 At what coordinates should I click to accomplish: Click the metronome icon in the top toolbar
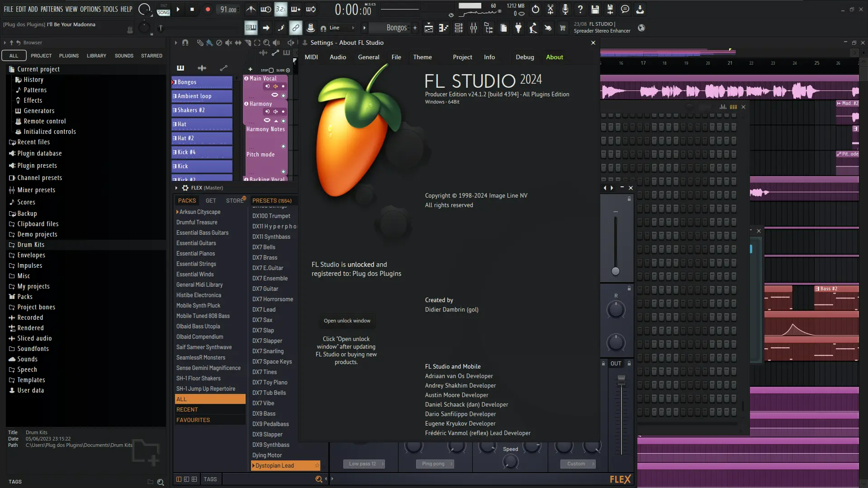point(251,9)
